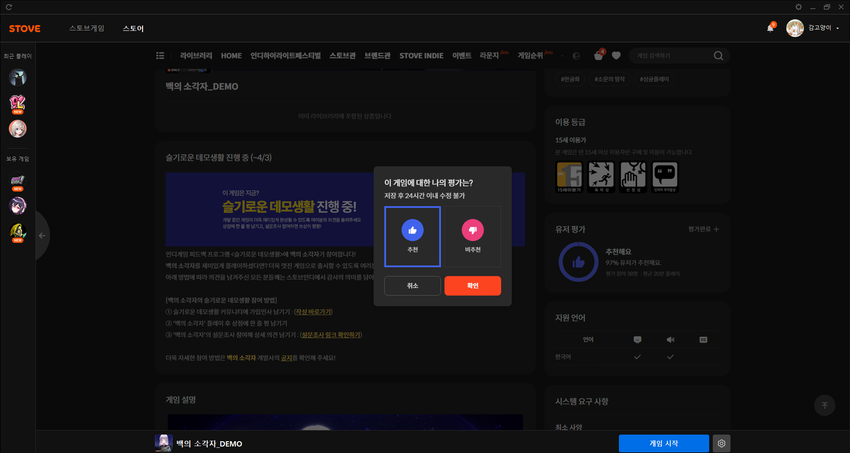The image size is (850, 453).
Task: Open the 공지 notice link
Action: pyautogui.click(x=286, y=358)
